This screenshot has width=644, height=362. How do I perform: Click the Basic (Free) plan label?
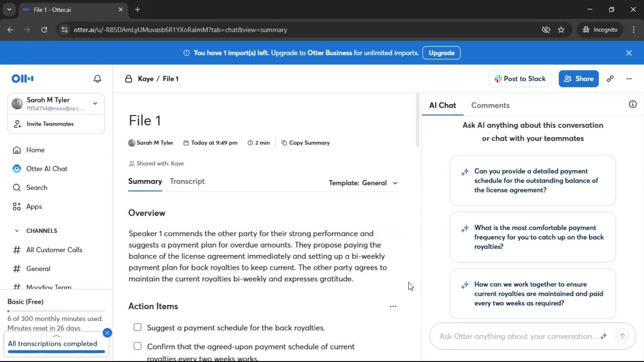(25, 302)
